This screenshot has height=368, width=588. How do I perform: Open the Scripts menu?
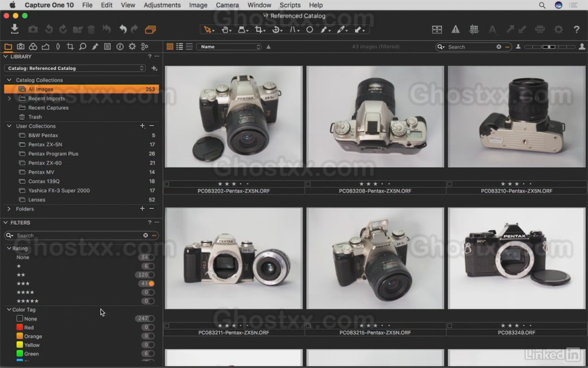[x=290, y=5]
